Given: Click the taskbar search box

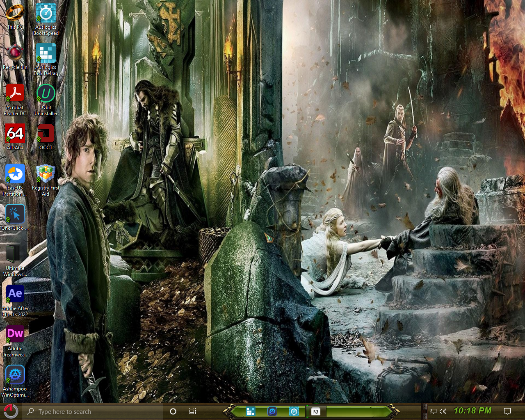Looking at the screenshot, I should tap(94, 411).
